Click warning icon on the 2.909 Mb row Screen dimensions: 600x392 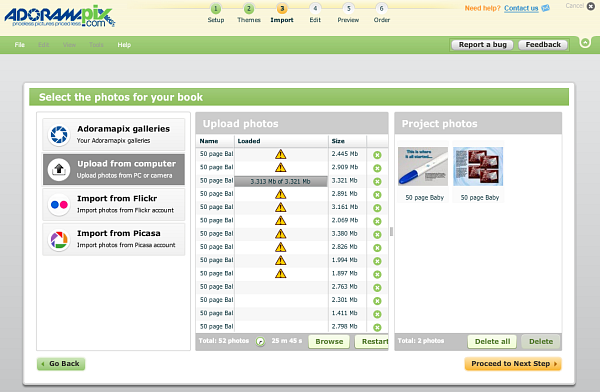pyautogui.click(x=280, y=167)
